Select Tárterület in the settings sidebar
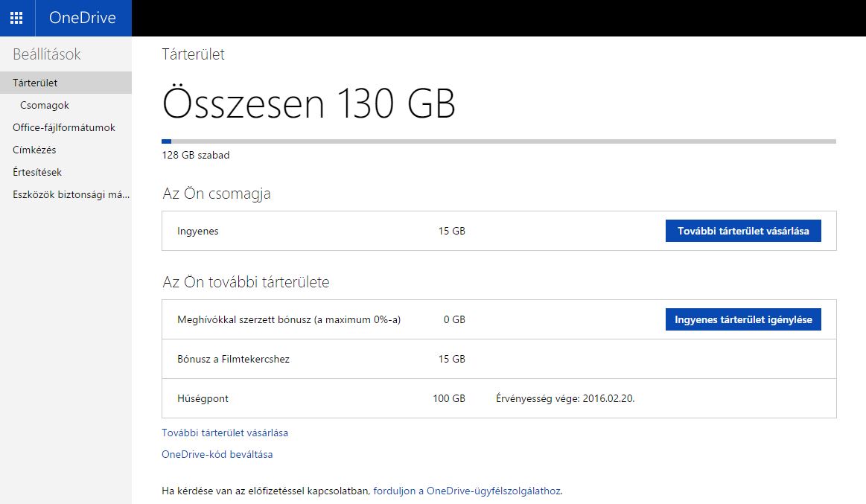 35,83
